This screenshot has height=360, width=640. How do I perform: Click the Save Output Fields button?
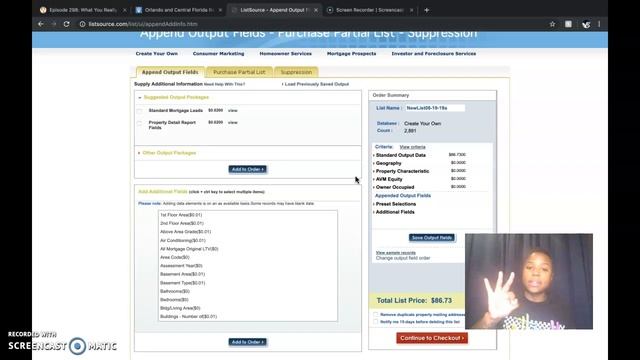point(432,238)
